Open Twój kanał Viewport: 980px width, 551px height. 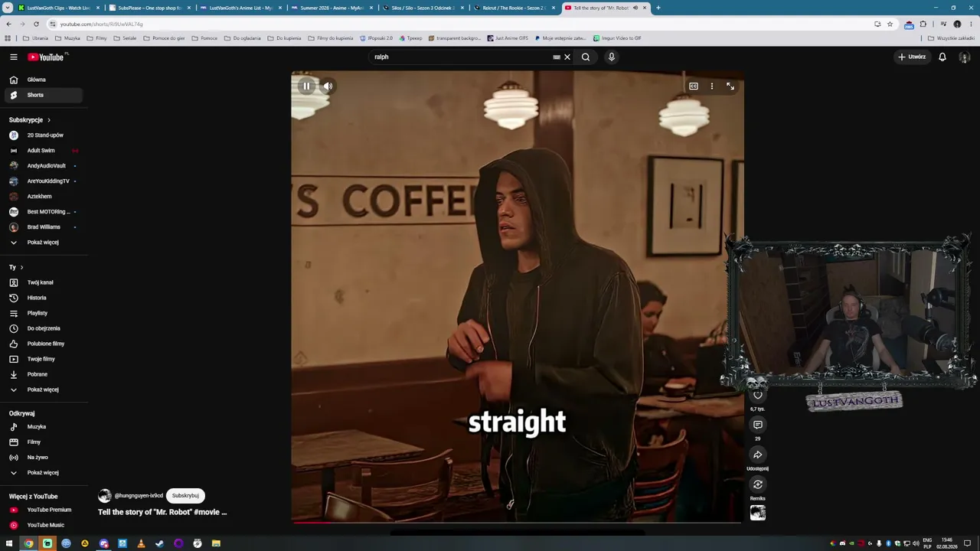[42, 282]
